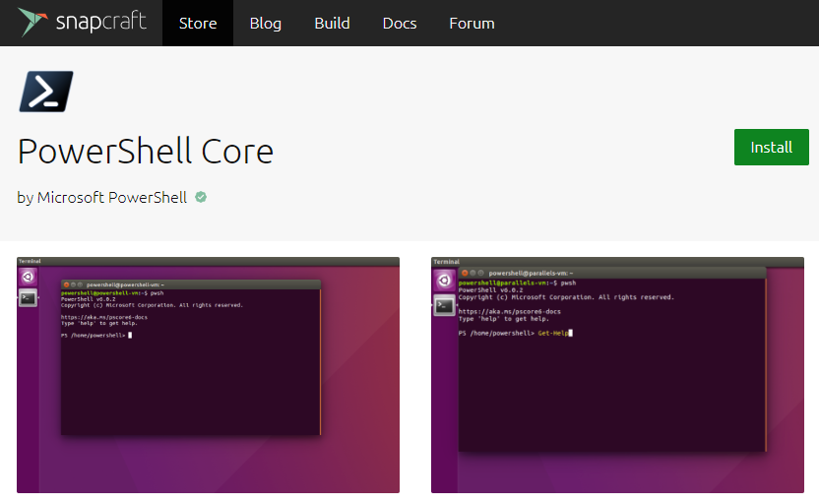Open the Get-Help terminal screenshot thumbnail

tap(617, 374)
